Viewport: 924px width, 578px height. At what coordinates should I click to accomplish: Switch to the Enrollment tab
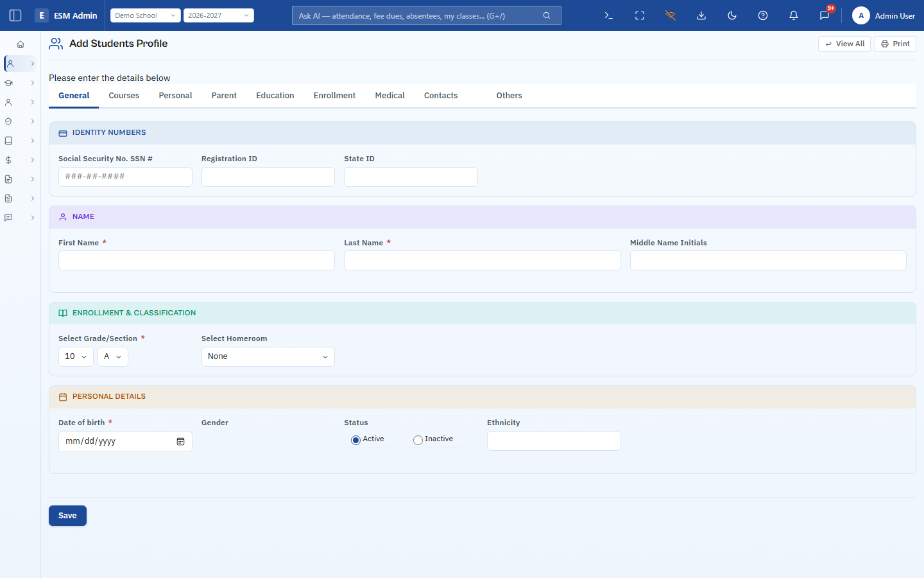334,96
